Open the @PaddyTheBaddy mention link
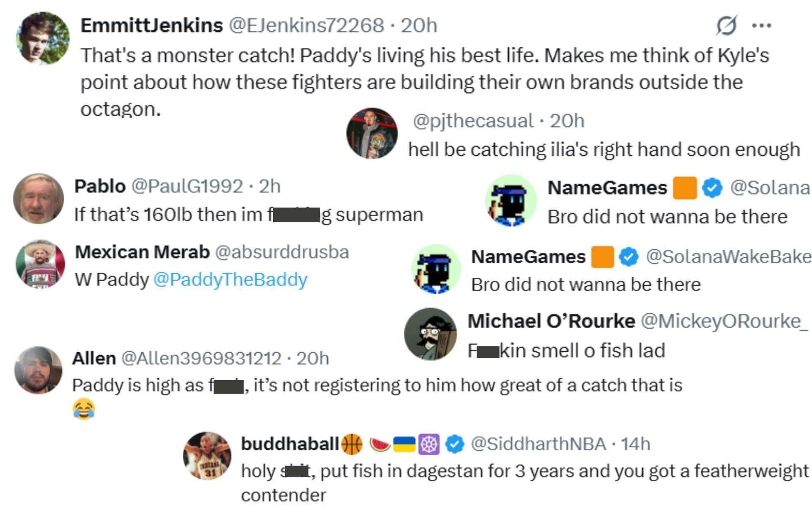Screen dimensions: 812x508 click(x=230, y=279)
